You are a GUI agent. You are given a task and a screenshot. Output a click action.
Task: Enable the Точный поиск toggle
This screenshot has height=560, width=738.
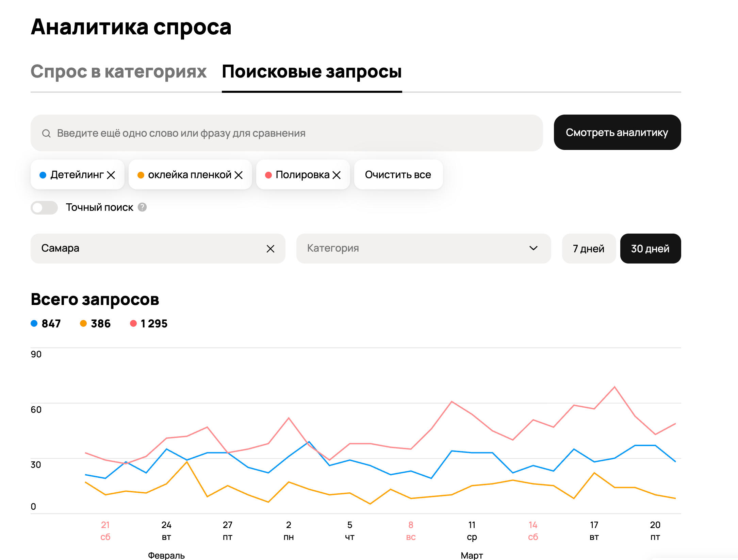coord(44,207)
